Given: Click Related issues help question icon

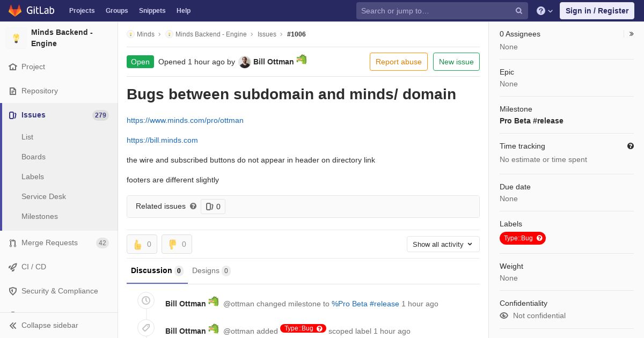Looking at the screenshot, I should tap(193, 206).
